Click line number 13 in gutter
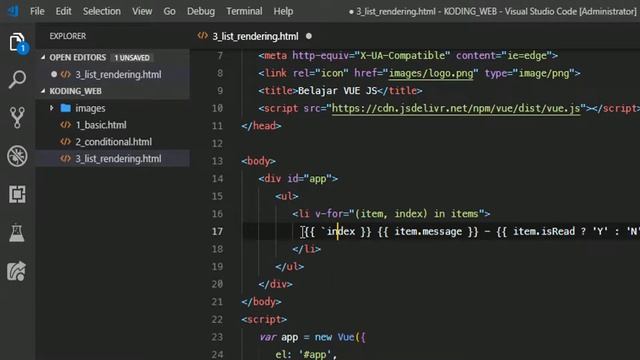The image size is (640, 360). pyautogui.click(x=218, y=161)
